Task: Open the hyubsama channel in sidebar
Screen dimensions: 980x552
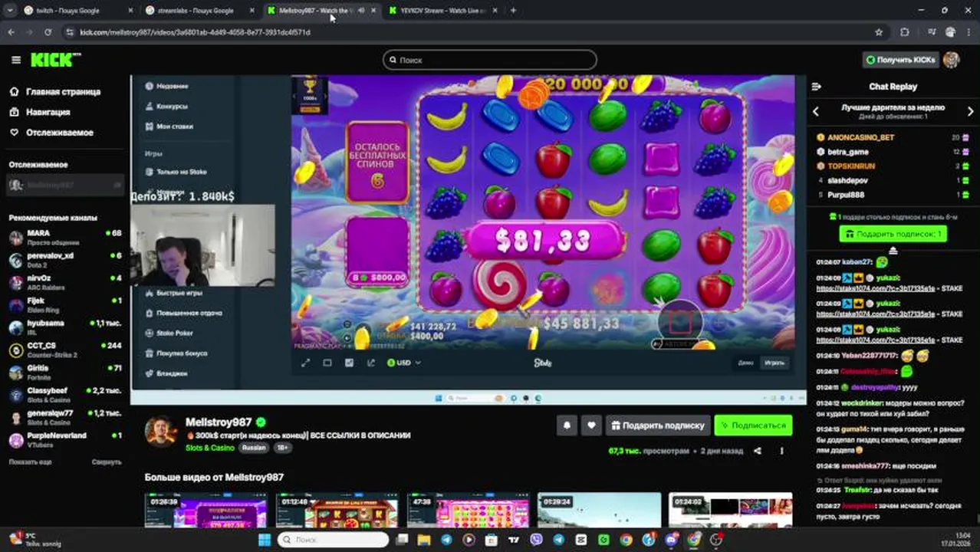Action: 65,327
